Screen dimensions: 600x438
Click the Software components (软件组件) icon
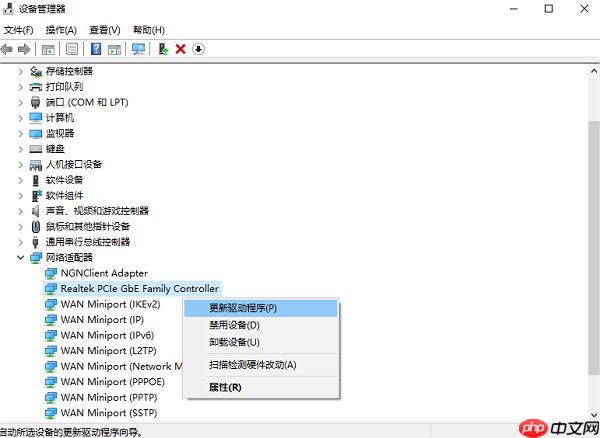(x=36, y=196)
